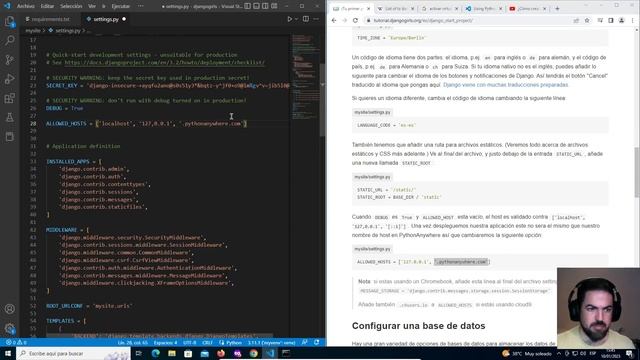Click the errors and warnings status indicator

16,343
